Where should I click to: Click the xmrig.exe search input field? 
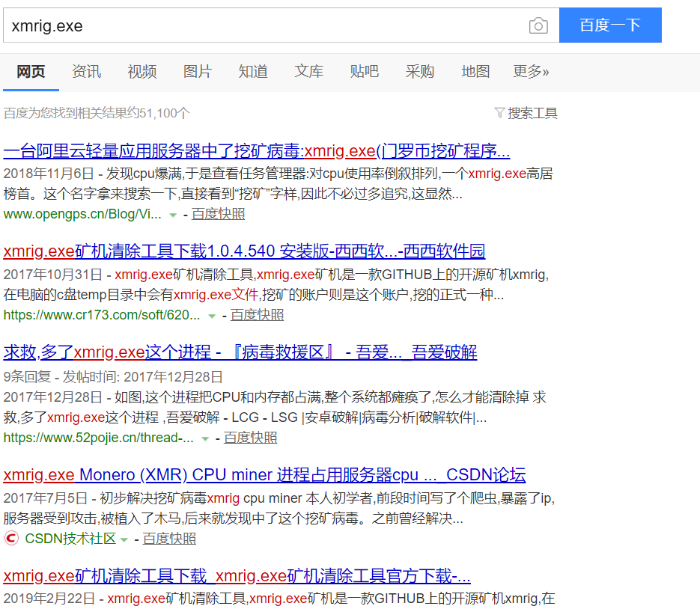point(262,26)
